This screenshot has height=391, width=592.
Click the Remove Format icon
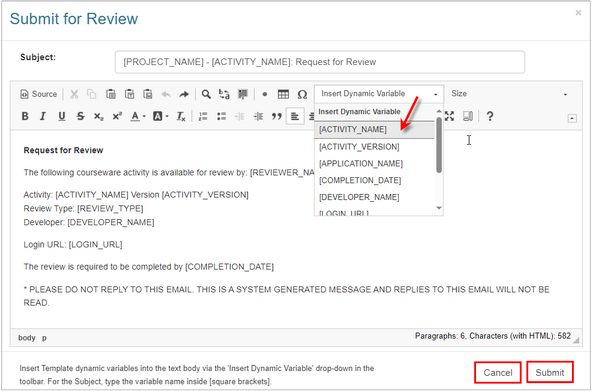[181, 116]
